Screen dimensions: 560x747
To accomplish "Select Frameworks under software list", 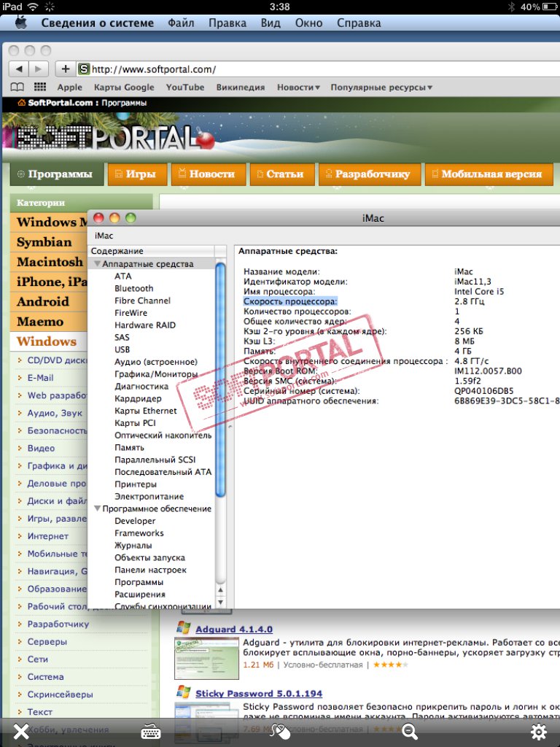I will pos(139,533).
